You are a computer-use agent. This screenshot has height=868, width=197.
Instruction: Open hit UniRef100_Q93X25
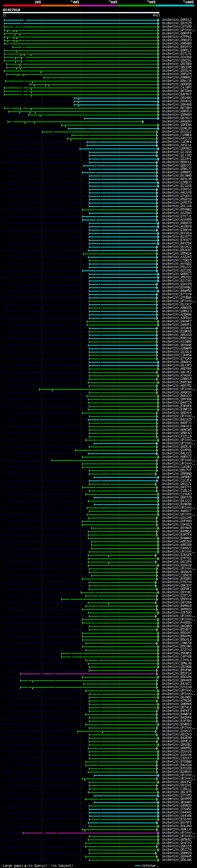[x=177, y=23]
